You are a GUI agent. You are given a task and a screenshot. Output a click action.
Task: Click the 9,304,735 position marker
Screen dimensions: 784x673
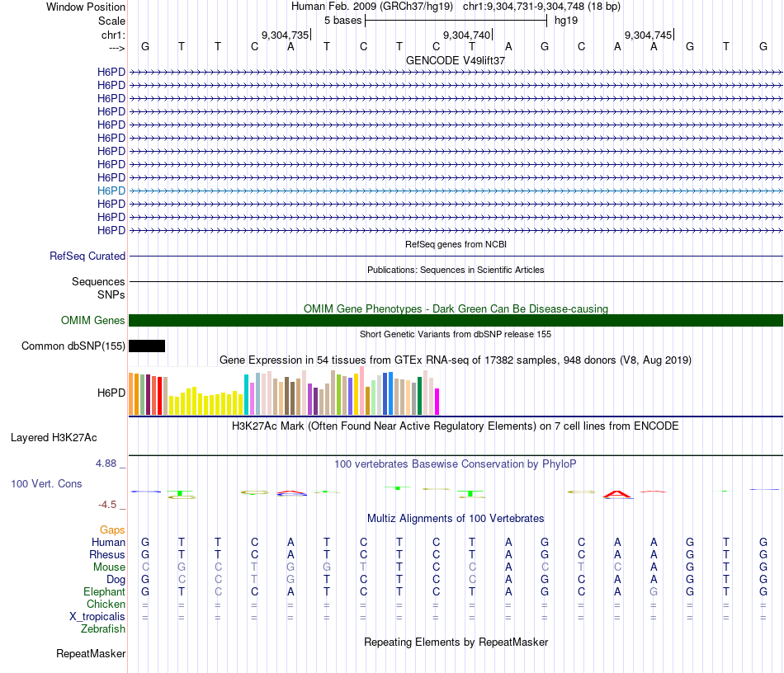click(x=285, y=35)
